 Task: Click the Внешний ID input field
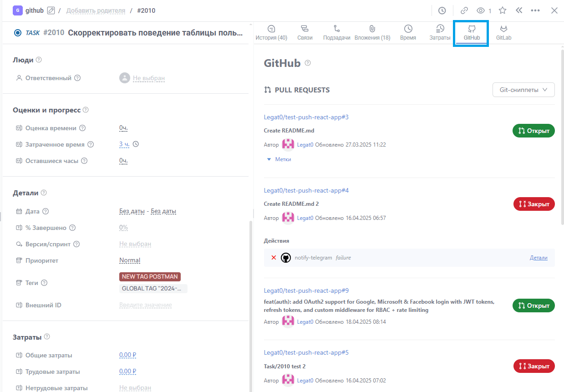tap(146, 305)
